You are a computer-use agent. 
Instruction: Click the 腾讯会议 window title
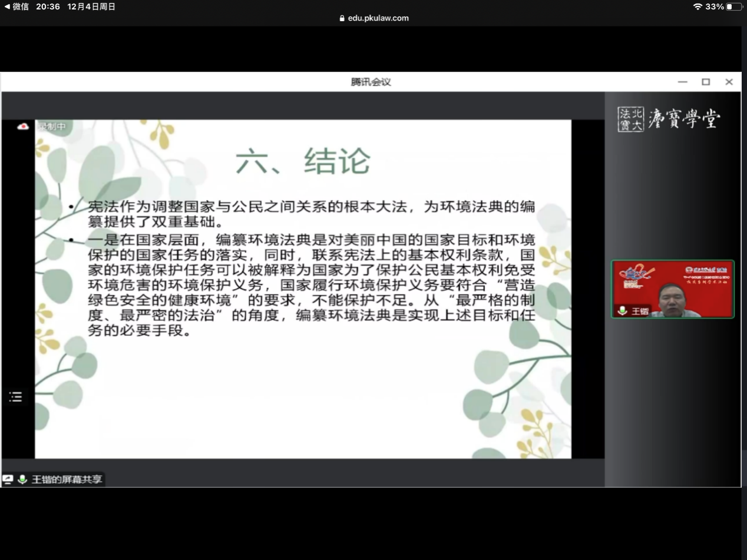coord(371,82)
